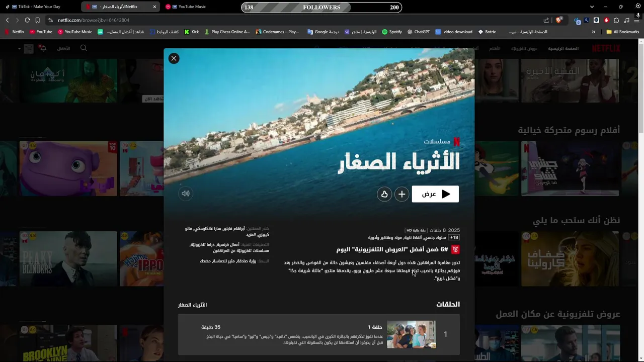Play the series with the عرض button
Viewport: 644px width, 362px height.
(435, 194)
